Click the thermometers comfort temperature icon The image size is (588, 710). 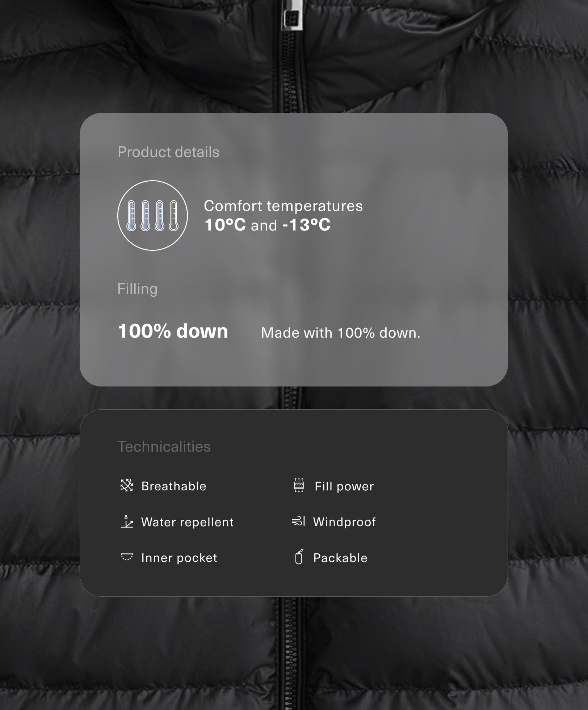tap(152, 215)
